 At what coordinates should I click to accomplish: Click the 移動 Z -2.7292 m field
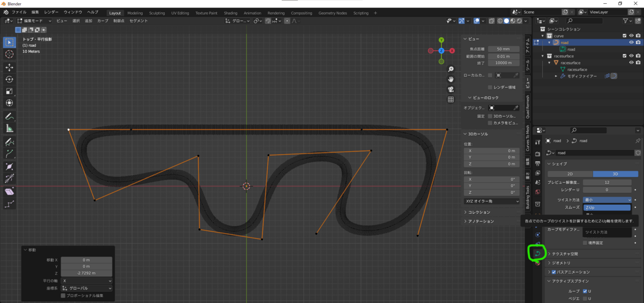click(86, 273)
